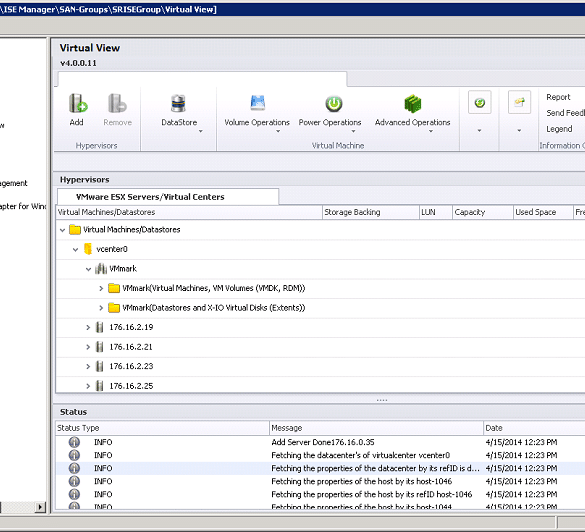
Task: Expand the 176.16.2.19 host node
Action: (x=88, y=328)
